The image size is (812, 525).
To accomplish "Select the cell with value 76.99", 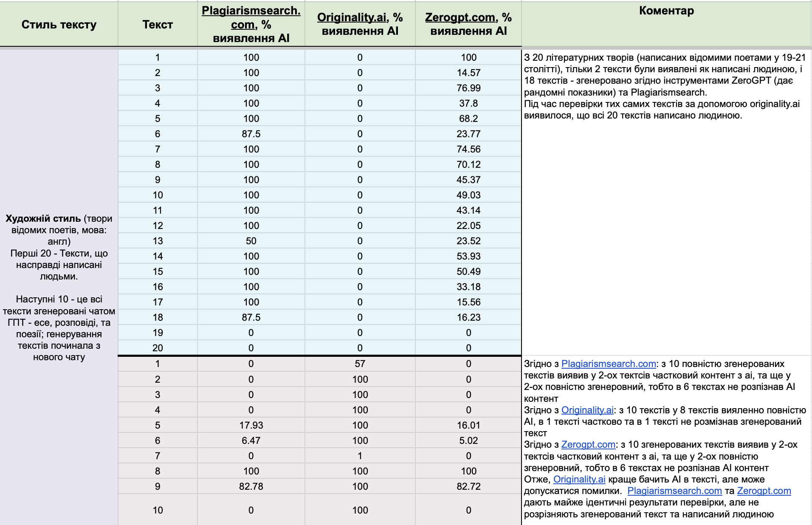I will coord(468,88).
